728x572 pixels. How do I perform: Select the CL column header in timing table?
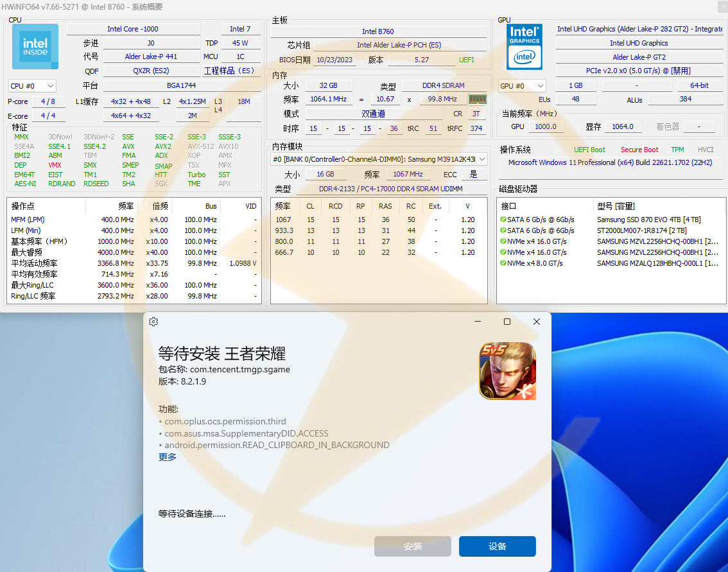(311, 206)
